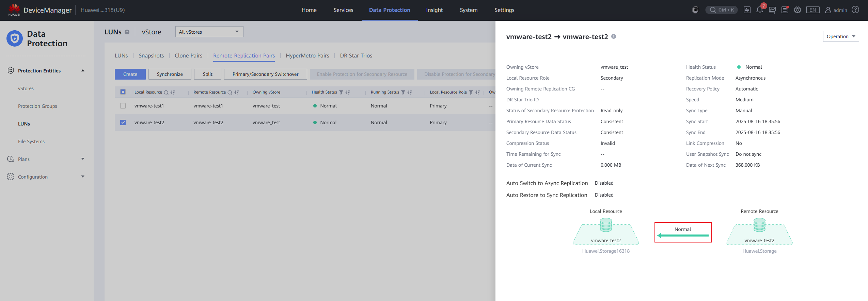This screenshot has width=868, height=301.
Task: Open LUNs in the sidebar
Action: pos(24,124)
